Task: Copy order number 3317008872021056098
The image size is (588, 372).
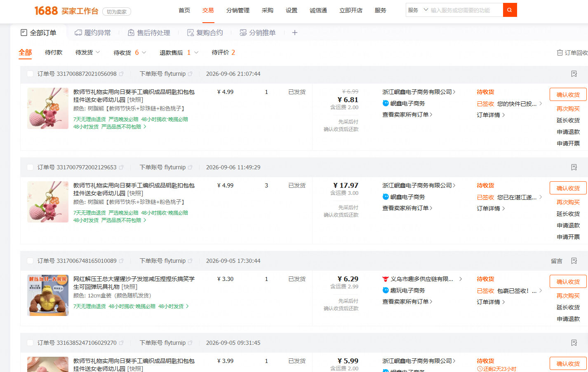Action: click(x=121, y=74)
